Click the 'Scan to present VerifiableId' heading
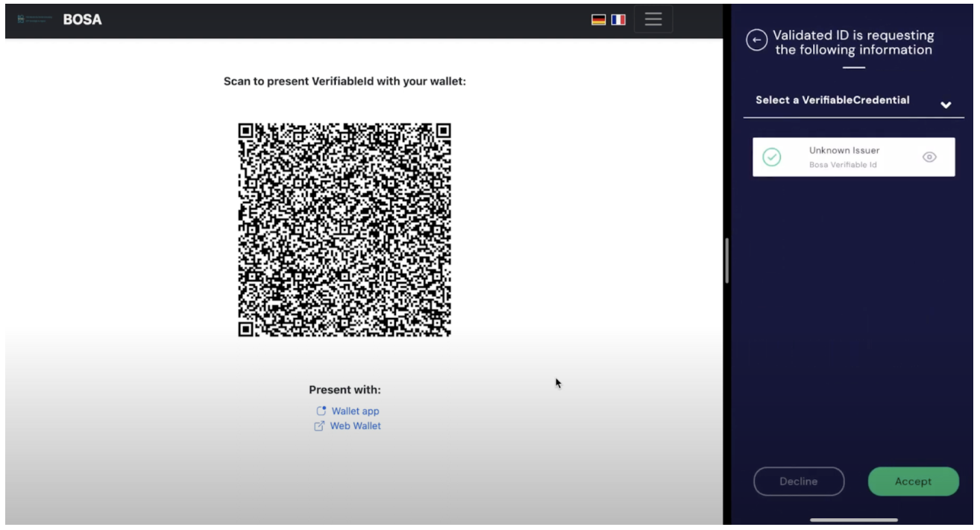Viewport: 980px width, 530px height. pyautogui.click(x=345, y=81)
